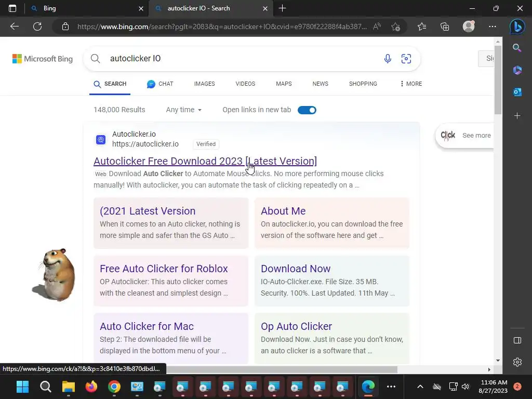Switch to the VIDEOS results tab
This screenshot has height=399, width=532.
[245, 84]
